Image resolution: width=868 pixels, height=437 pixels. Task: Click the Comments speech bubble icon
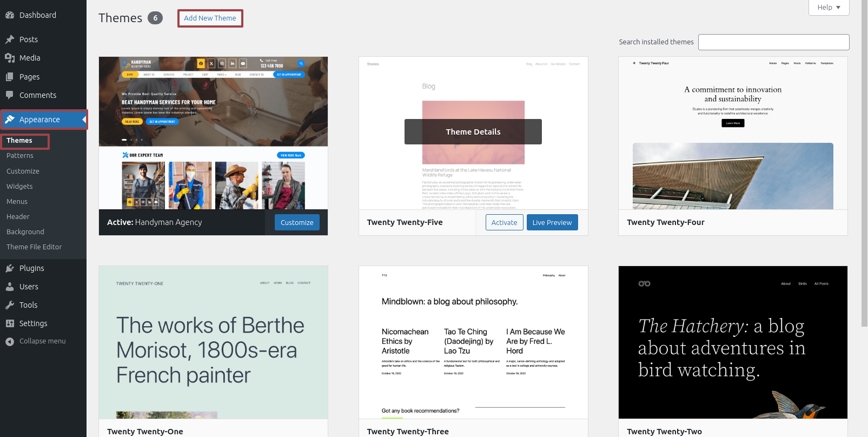tap(10, 95)
